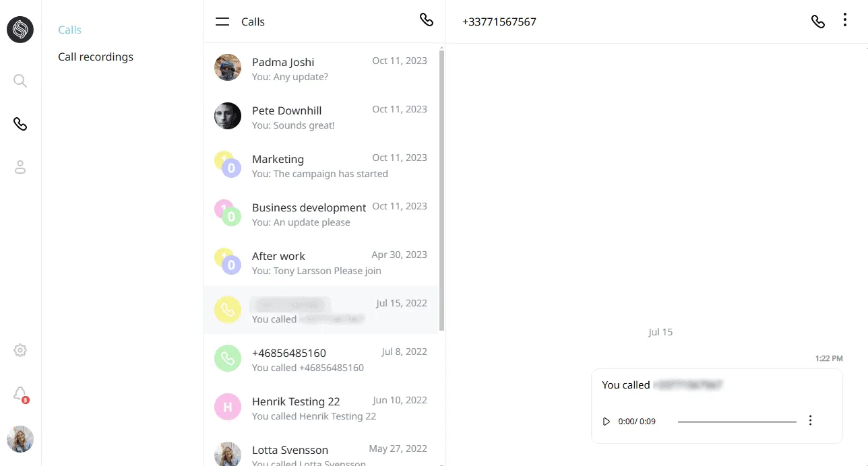Click the call recording progress bar
The height and width of the screenshot is (466, 868).
coord(737,422)
